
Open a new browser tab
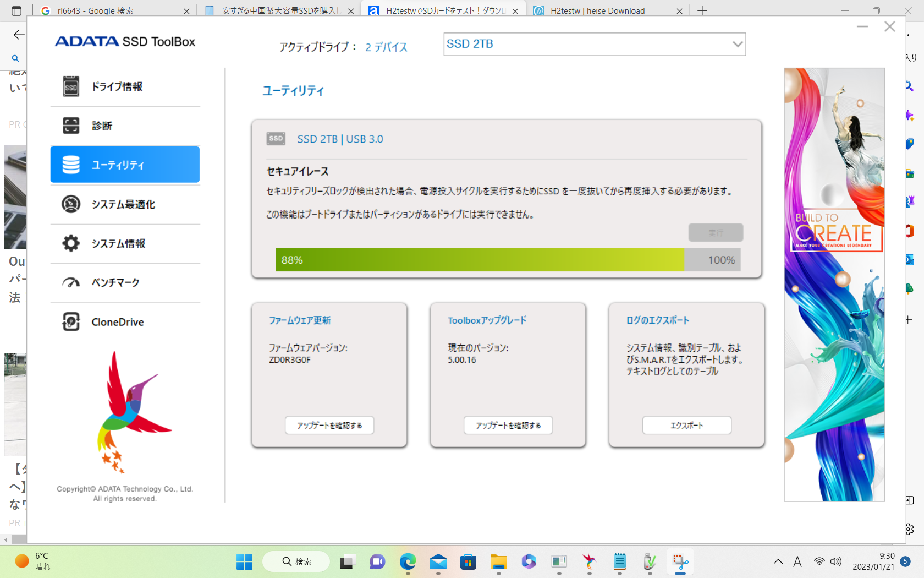pyautogui.click(x=702, y=10)
